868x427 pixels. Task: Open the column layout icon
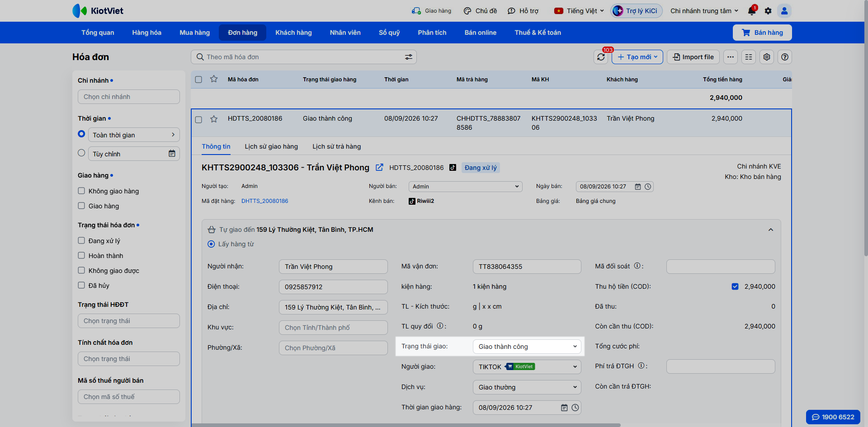coord(749,57)
